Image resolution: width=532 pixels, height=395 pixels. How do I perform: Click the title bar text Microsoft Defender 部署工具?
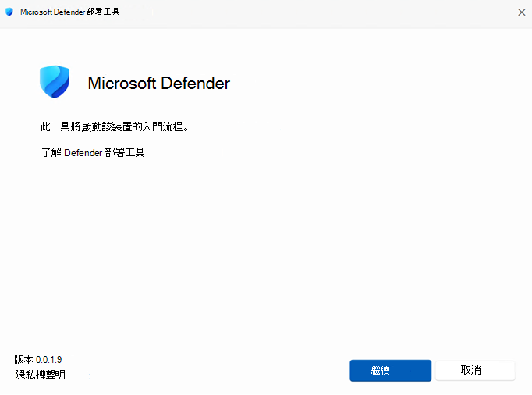(70, 12)
